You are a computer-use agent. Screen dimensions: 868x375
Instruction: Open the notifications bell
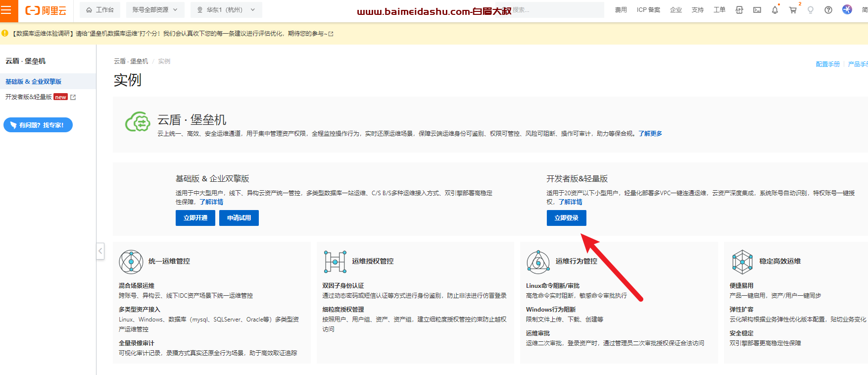coord(775,10)
